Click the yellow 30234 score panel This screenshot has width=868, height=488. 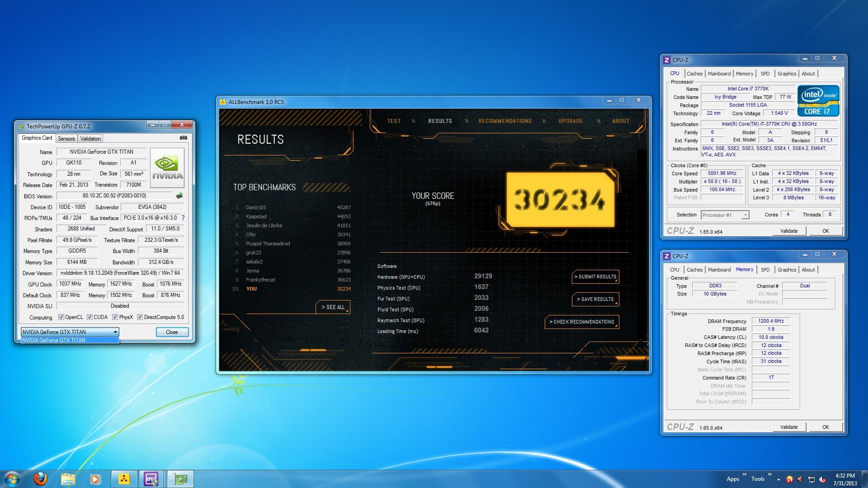click(560, 199)
